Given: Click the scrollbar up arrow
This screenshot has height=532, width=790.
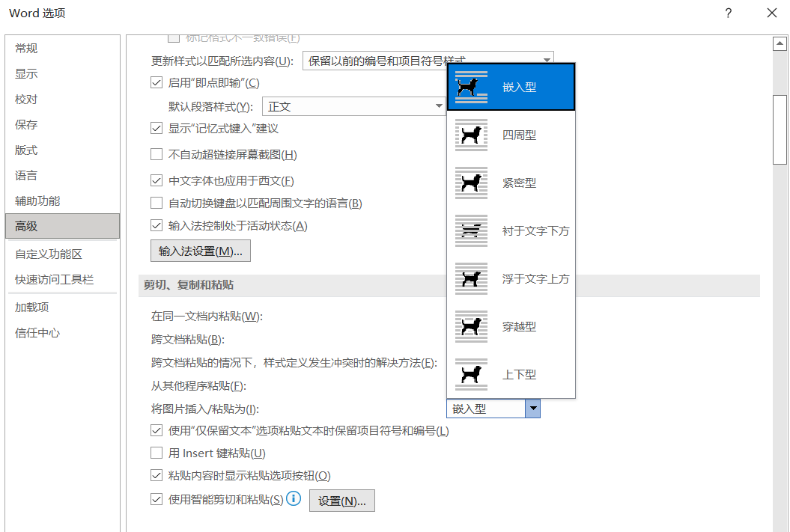Looking at the screenshot, I should pos(780,44).
